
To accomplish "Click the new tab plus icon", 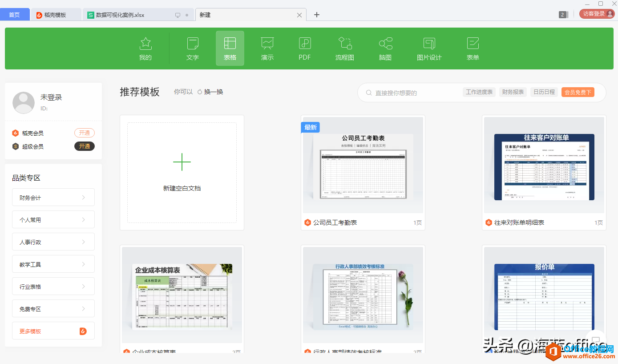I will (x=317, y=15).
